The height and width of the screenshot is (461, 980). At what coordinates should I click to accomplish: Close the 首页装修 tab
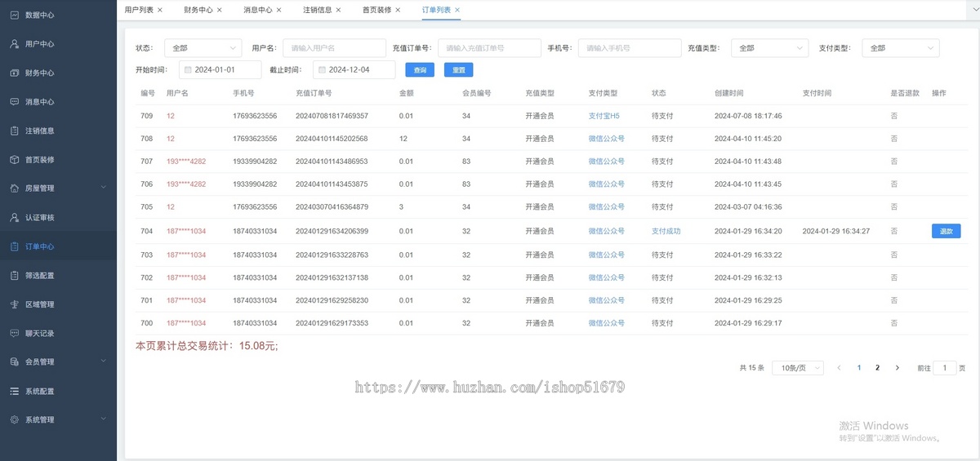click(x=398, y=10)
